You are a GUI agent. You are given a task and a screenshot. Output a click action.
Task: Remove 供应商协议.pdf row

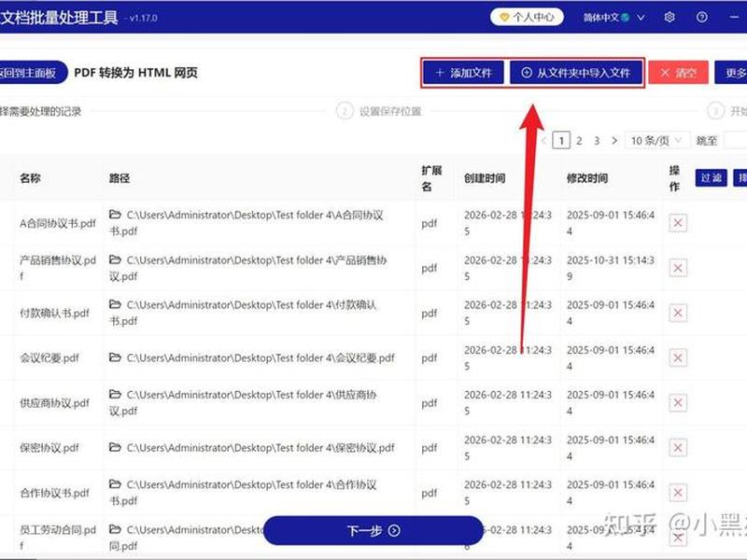(x=678, y=403)
